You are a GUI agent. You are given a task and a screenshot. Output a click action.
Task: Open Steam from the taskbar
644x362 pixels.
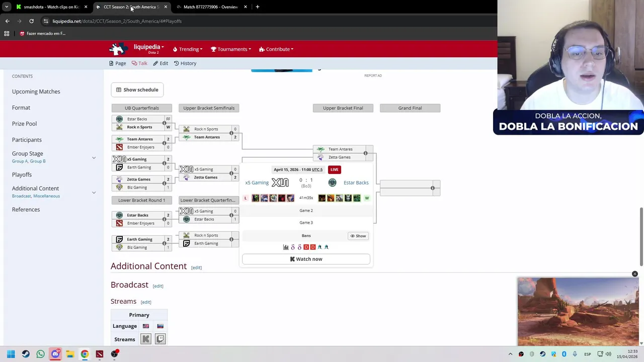[26, 354]
